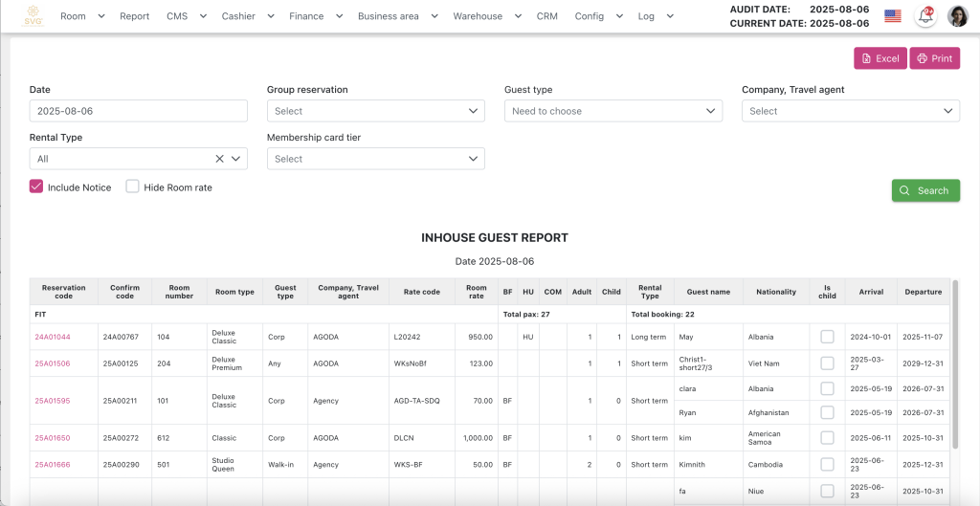Click the SVG logo icon

coord(33,15)
